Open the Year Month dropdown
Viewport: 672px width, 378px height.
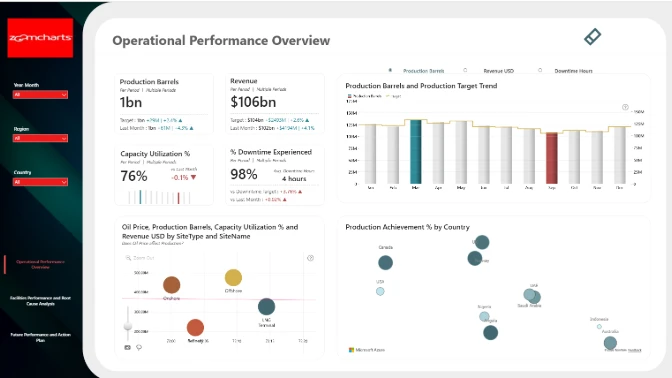pos(40,95)
